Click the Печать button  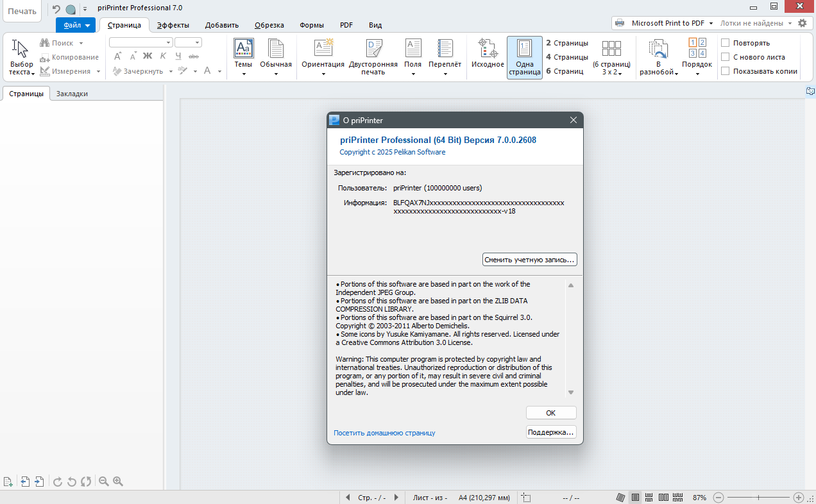22,11
